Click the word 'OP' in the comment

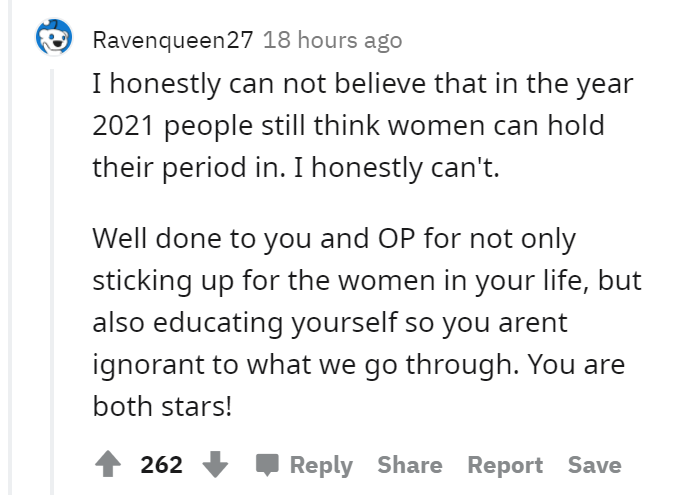(397, 239)
